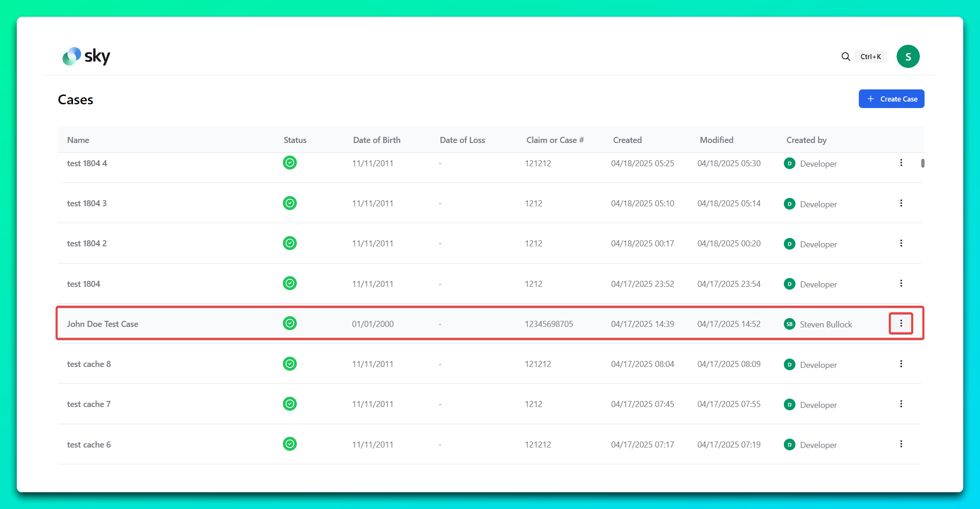980x509 pixels.
Task: Open the kebab menu for test 1804 4
Action: (900, 163)
